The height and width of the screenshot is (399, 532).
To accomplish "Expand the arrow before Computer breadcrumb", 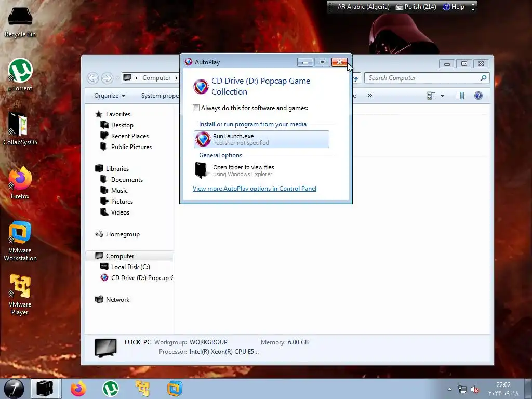I will tap(137, 78).
